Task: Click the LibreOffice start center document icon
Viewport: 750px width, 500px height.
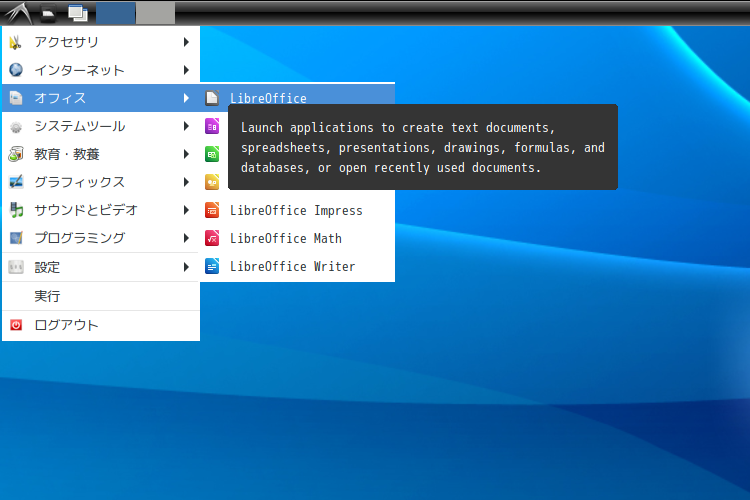Action: (x=212, y=98)
